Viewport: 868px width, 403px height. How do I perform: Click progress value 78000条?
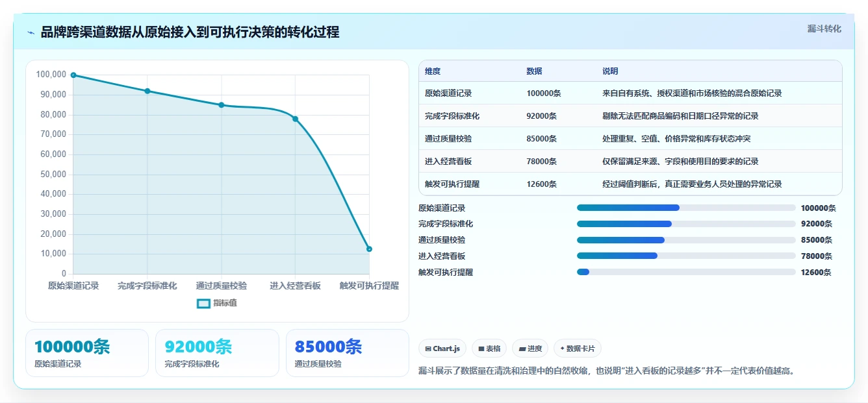tap(817, 256)
